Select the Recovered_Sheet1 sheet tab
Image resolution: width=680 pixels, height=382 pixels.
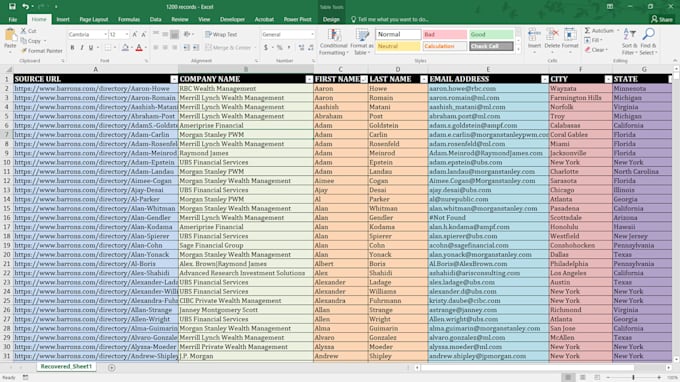click(x=66, y=366)
